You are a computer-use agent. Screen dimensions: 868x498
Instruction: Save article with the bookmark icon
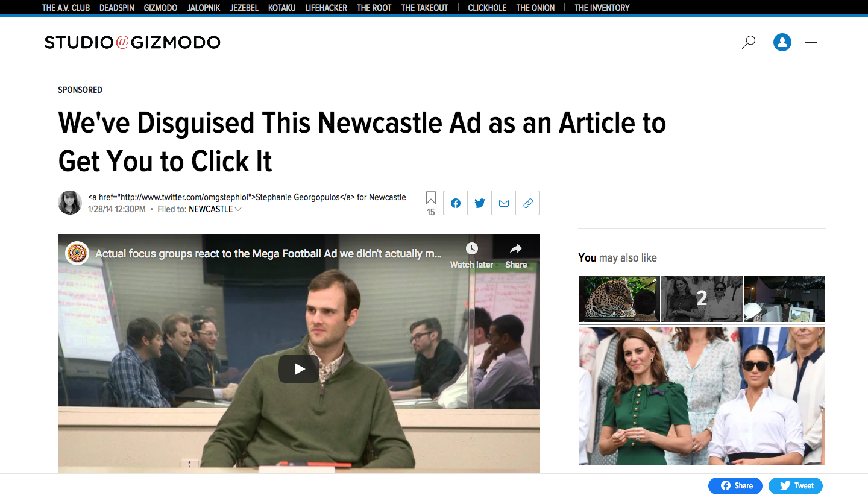[x=431, y=198]
